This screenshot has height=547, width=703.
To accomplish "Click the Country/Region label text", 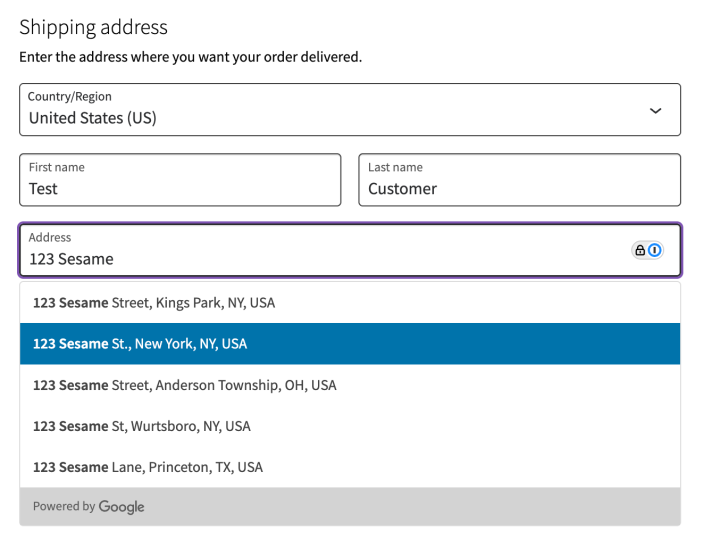I will [x=70, y=97].
